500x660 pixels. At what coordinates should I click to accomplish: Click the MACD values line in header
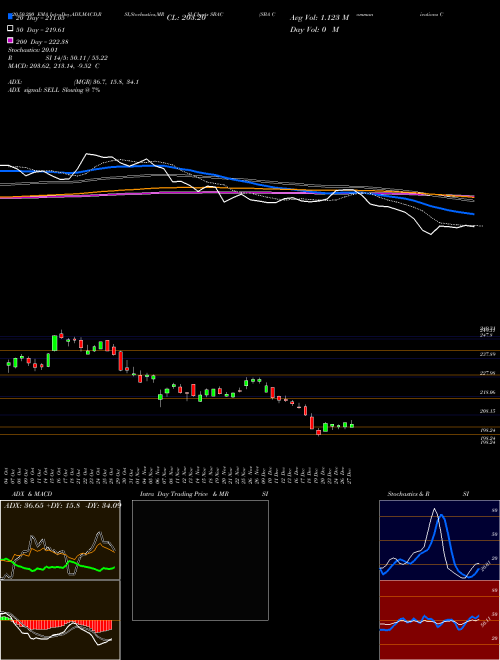point(54,66)
